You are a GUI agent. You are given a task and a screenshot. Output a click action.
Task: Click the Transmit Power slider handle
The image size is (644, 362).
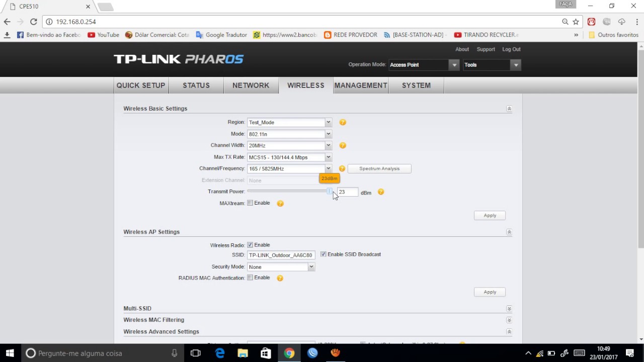[330, 192]
